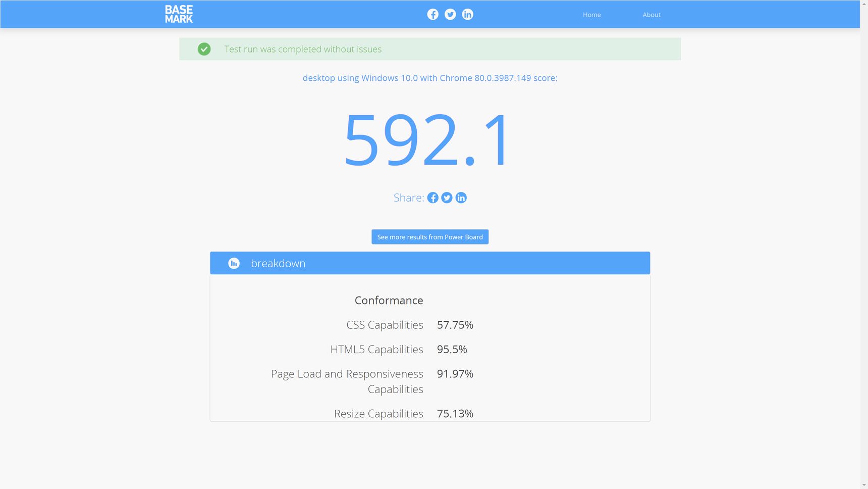Open the Facebook icon in the header
868x489 pixels.
(432, 14)
